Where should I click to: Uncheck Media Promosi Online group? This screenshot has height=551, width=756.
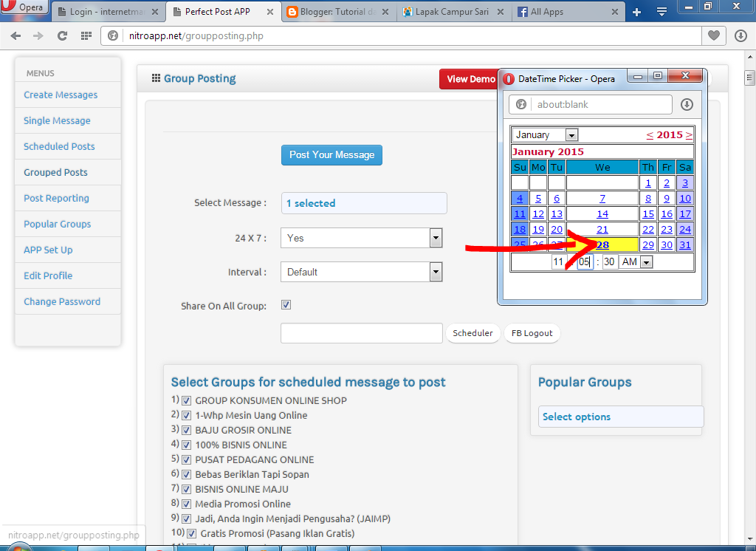pyautogui.click(x=187, y=504)
